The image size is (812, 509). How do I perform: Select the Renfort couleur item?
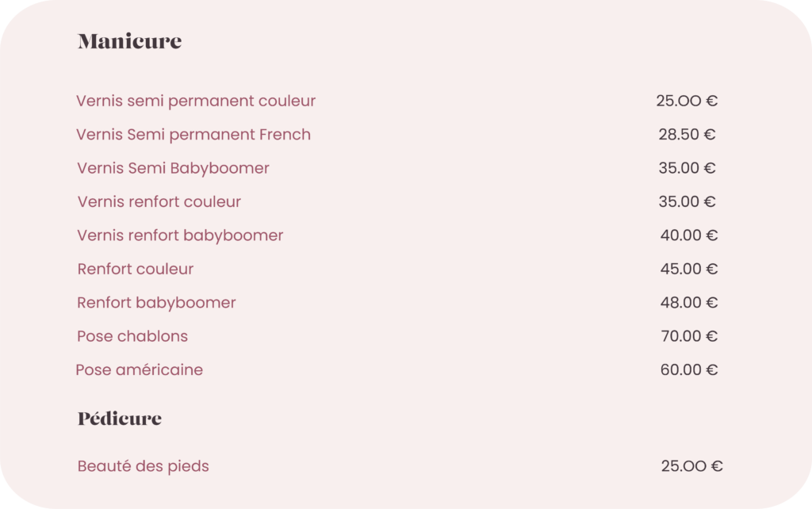(x=135, y=269)
